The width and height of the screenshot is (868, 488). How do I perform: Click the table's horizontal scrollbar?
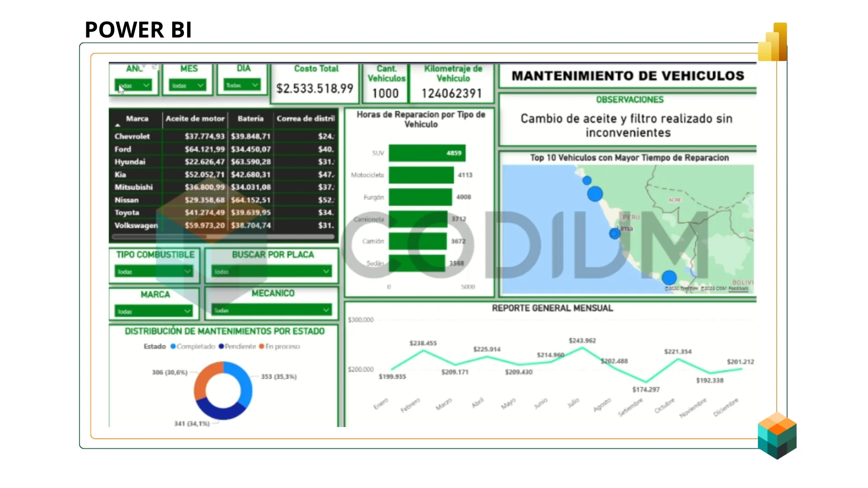pyautogui.click(x=224, y=236)
